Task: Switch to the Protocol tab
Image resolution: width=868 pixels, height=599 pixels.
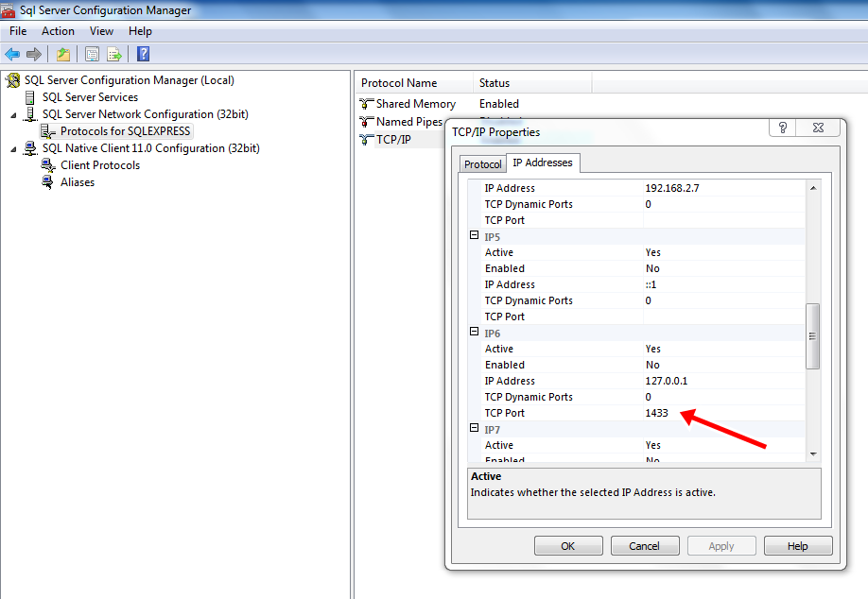Action: coord(483,164)
